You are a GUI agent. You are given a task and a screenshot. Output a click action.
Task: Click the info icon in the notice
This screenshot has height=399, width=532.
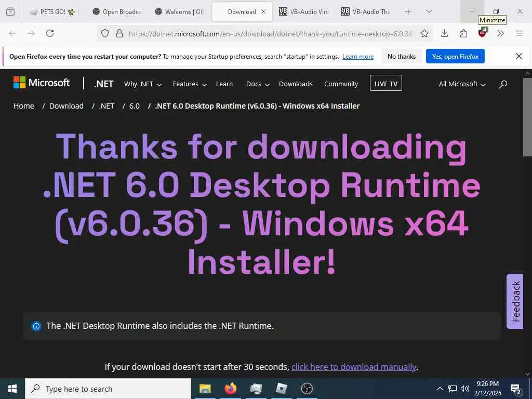(x=36, y=326)
